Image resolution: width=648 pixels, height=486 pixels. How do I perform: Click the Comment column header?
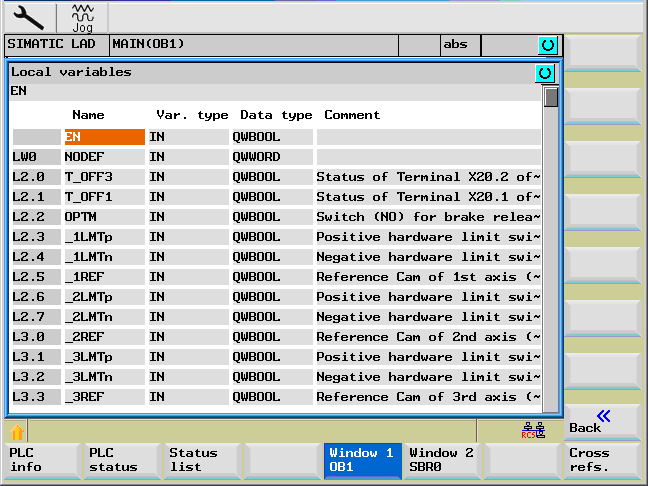(352, 115)
